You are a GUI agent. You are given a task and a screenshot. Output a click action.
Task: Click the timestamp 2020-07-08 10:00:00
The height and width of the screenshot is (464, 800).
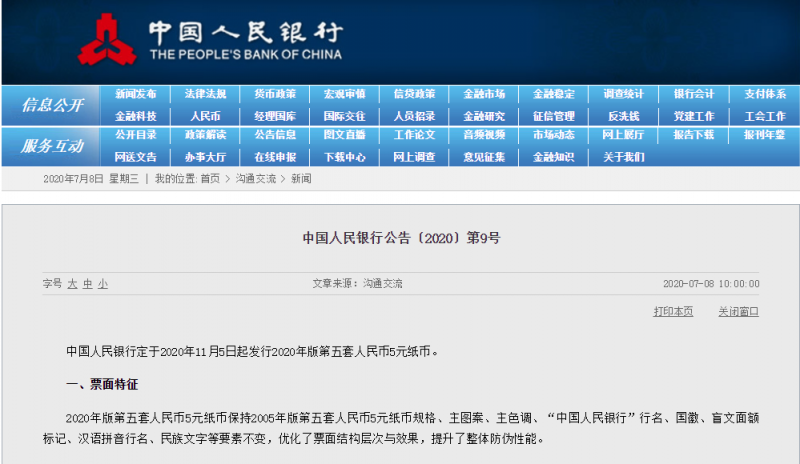pos(711,284)
